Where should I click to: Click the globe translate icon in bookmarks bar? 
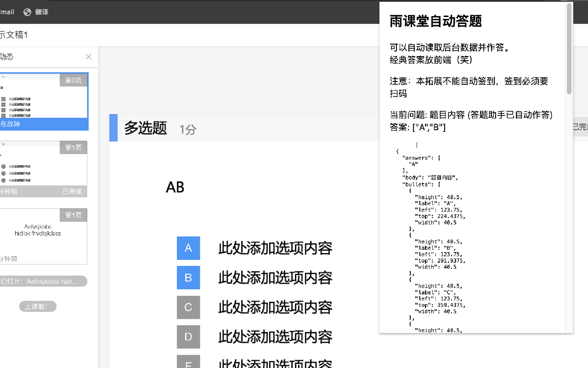coord(28,12)
